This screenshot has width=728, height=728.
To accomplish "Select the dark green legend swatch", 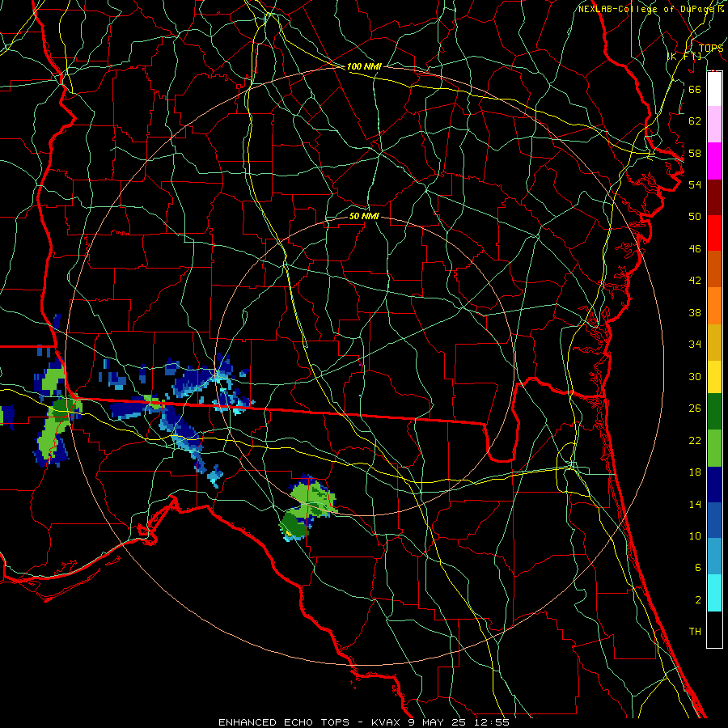I will pos(714,412).
